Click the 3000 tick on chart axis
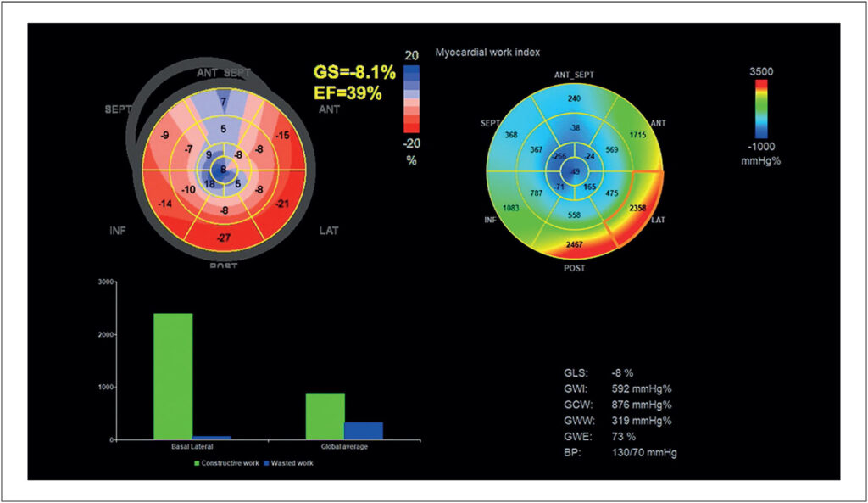 [106, 282]
